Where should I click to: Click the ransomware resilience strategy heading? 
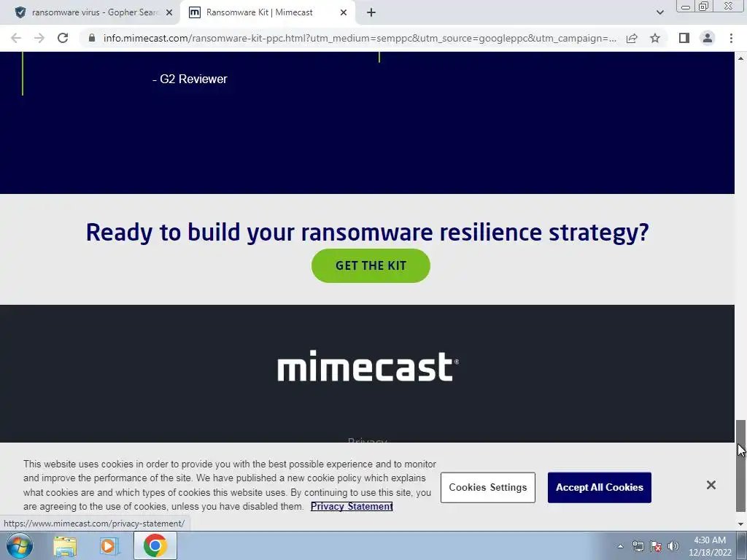click(368, 233)
